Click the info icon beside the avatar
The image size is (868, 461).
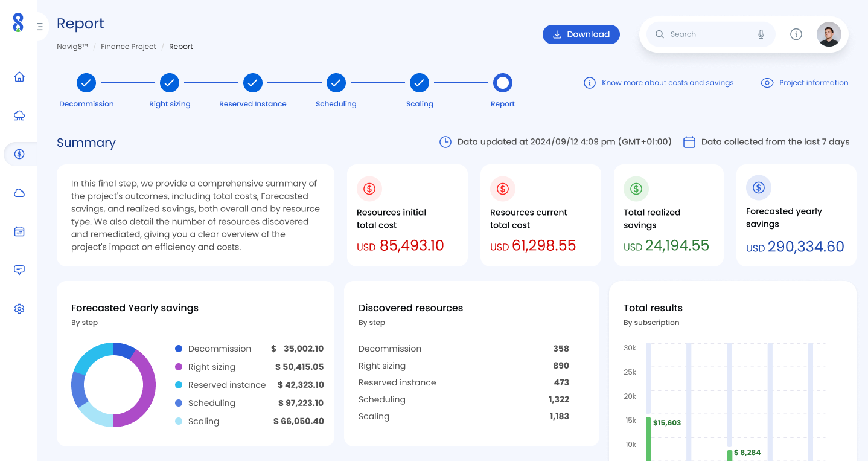pos(796,34)
